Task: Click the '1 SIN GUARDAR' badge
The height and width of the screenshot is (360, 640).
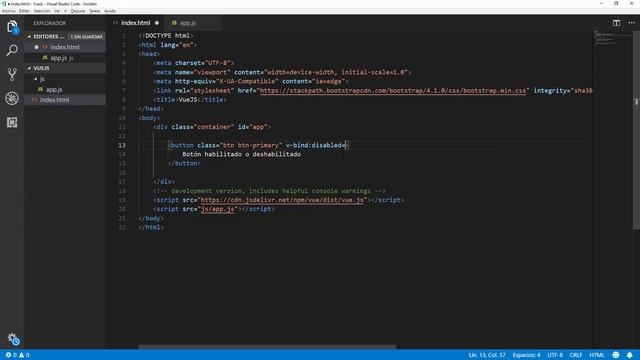Action: [87, 36]
